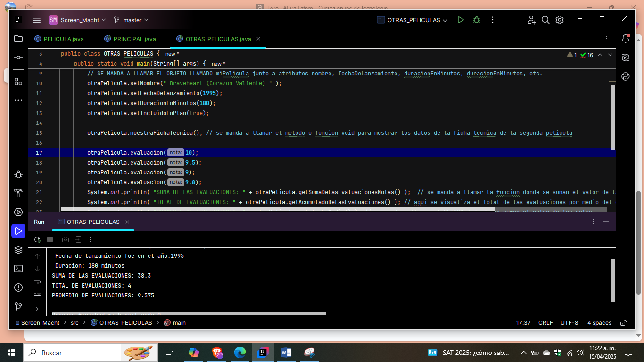
Task: Run OTRAS_PELICULAS with green play button
Action: tap(461, 20)
